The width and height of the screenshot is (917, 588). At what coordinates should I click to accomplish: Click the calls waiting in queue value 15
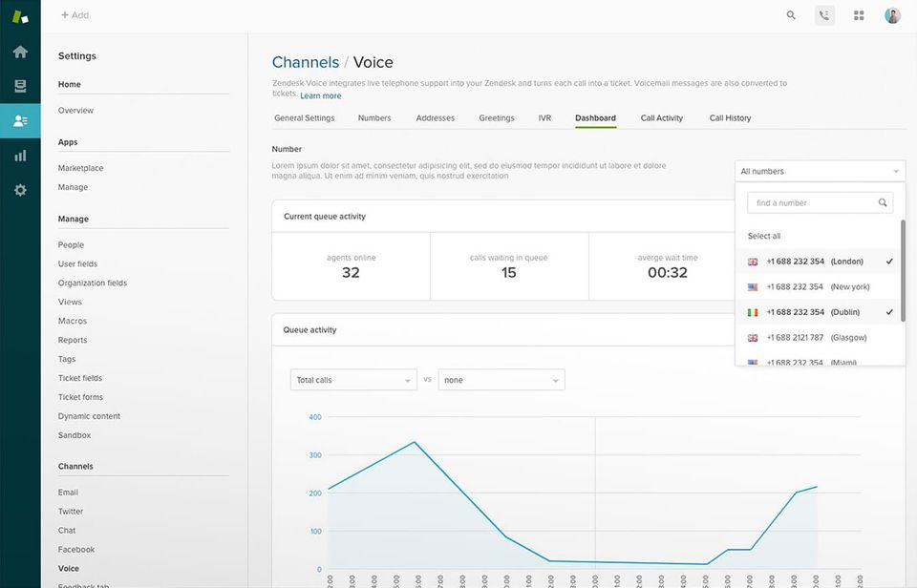coord(509,273)
